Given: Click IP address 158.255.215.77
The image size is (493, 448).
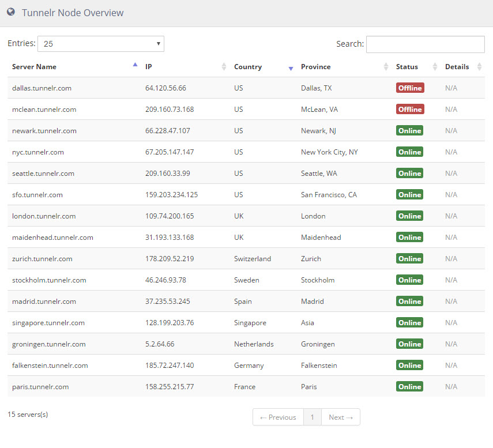Looking at the screenshot, I should tap(170, 387).
